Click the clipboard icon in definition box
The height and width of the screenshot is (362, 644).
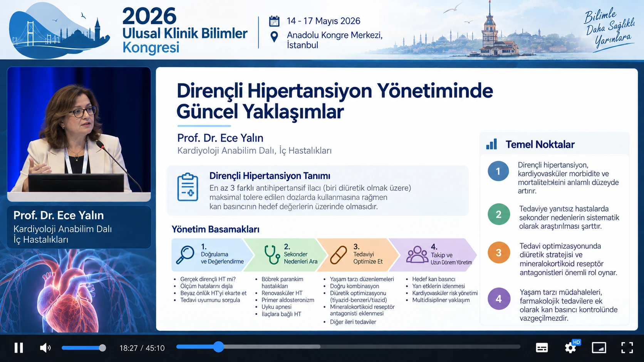(188, 187)
